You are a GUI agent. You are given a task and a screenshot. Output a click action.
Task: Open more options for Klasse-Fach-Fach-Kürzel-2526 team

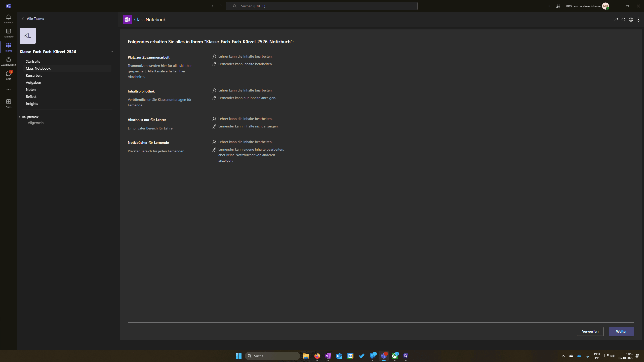(111, 52)
